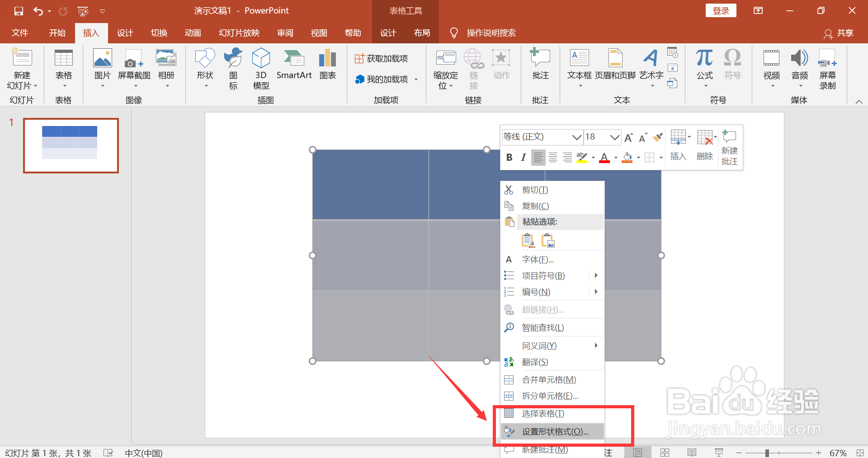Click 获取加载项 button
868x458 pixels.
pos(382,59)
